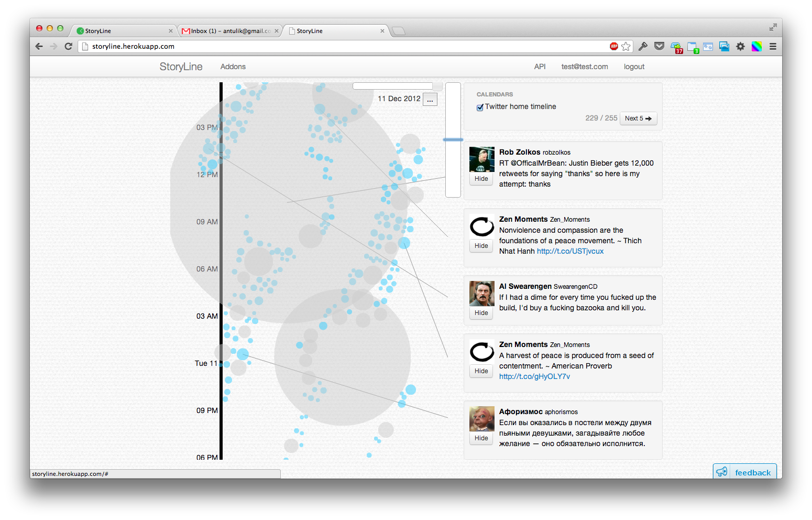Click Zen Moments avatar on Nonviolence tweet
This screenshot has height=520, width=812.
pyautogui.click(x=482, y=226)
